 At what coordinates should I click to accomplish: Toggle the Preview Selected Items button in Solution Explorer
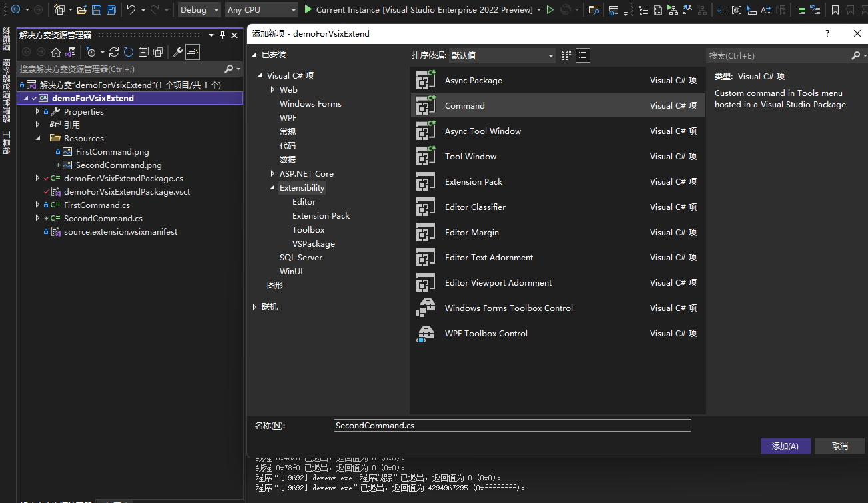[x=193, y=52]
